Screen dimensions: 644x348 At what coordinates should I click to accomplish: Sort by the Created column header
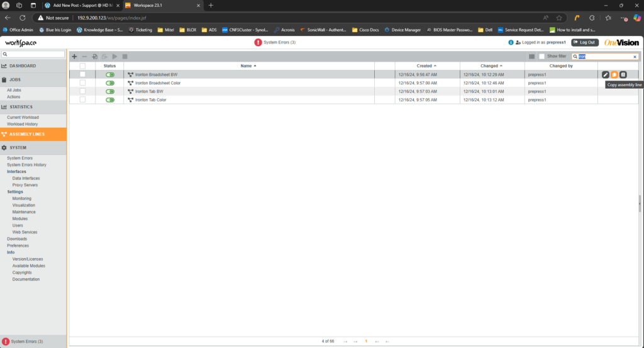coord(426,65)
